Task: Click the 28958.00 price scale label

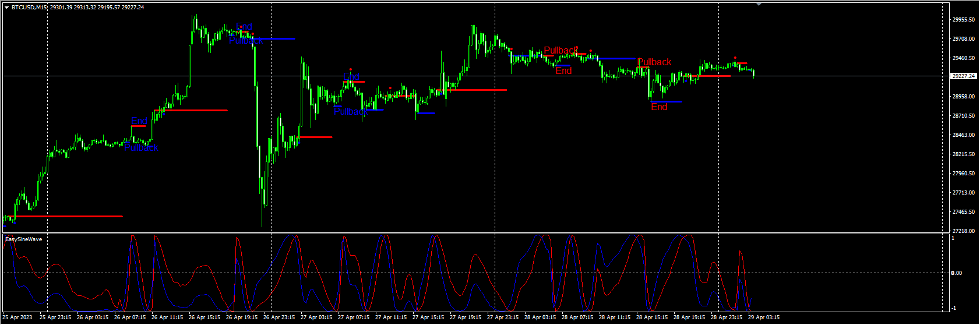Action: click(963, 97)
